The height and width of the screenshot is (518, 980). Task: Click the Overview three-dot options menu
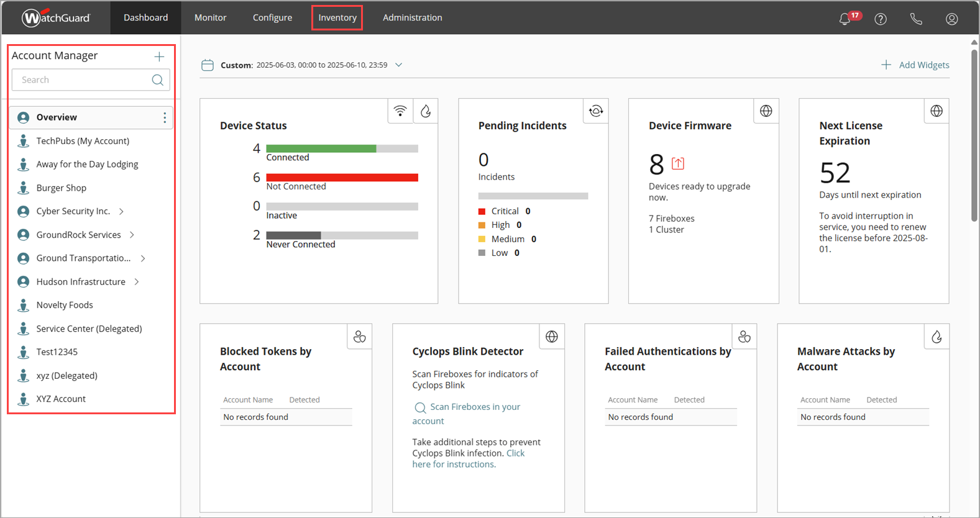click(165, 117)
